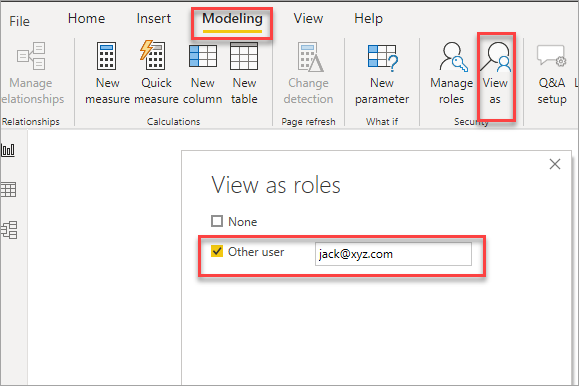This screenshot has height=386, width=579.
Task: Create a New table
Action: 244,73
